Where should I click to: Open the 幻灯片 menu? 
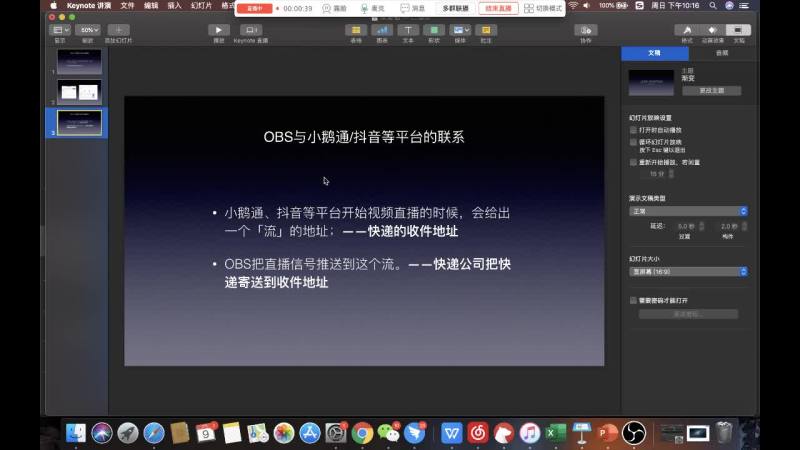click(201, 6)
